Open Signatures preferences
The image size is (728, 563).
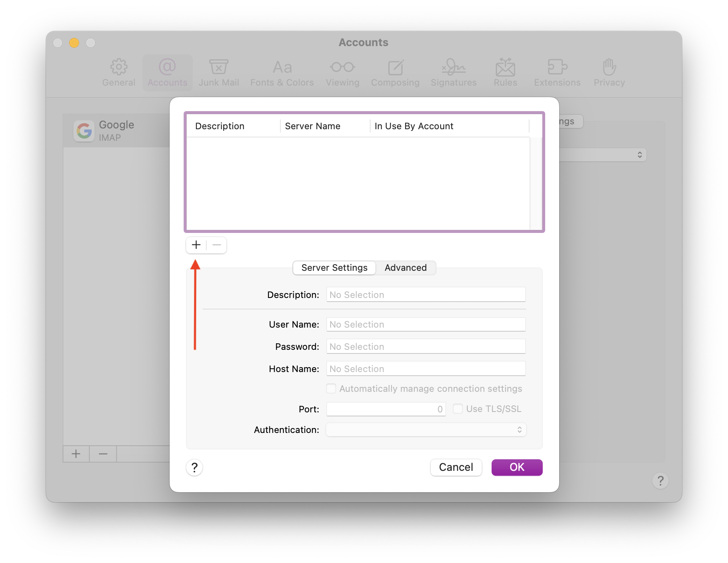point(454,73)
